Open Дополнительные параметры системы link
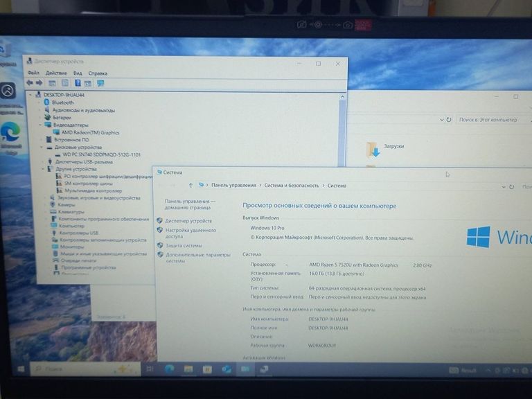This screenshot has width=532, height=399. [198, 258]
